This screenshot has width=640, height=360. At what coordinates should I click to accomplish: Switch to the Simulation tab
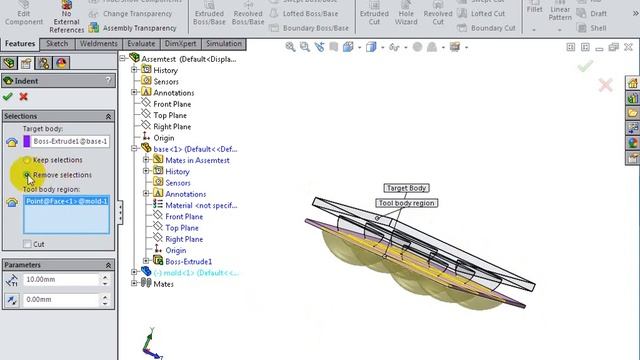pos(224,44)
